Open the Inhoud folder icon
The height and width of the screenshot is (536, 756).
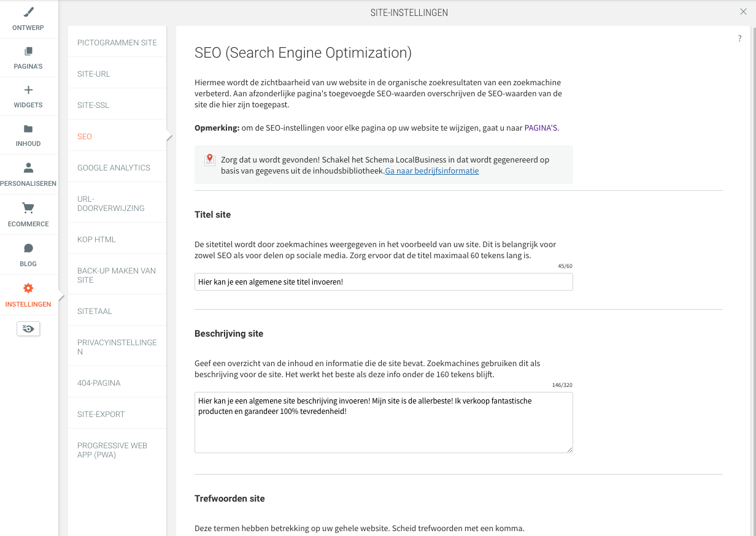[x=28, y=129]
